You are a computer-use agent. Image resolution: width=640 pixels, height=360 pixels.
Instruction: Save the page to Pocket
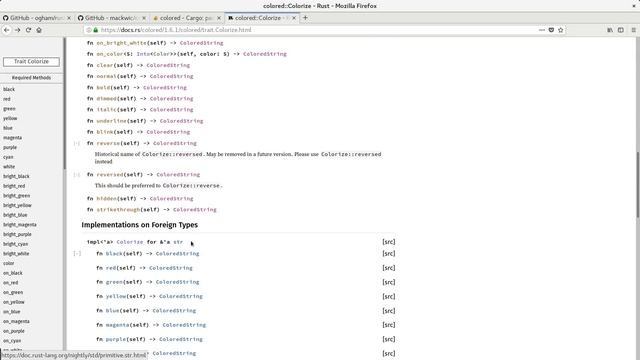(x=551, y=30)
